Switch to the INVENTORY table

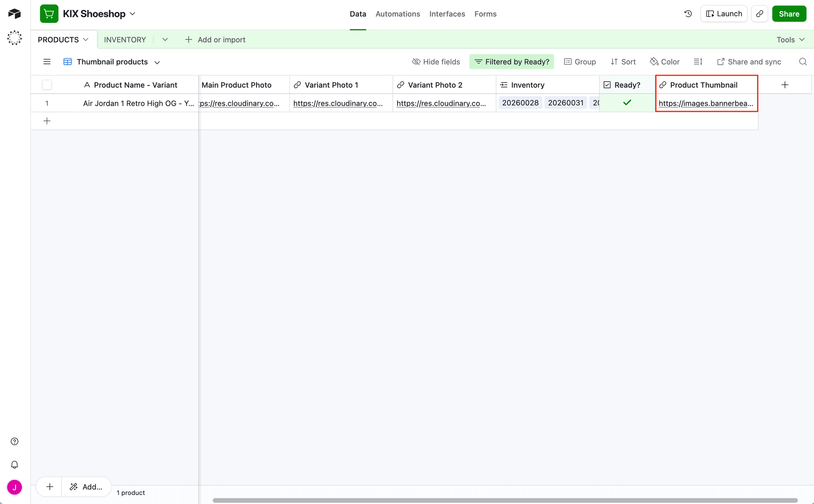click(x=125, y=39)
